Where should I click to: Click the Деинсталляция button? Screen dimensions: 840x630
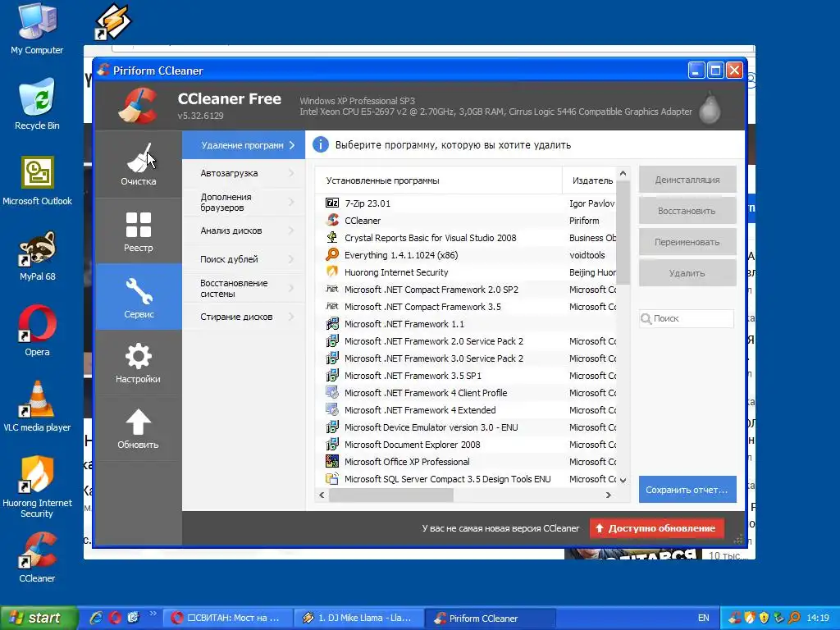coord(687,180)
